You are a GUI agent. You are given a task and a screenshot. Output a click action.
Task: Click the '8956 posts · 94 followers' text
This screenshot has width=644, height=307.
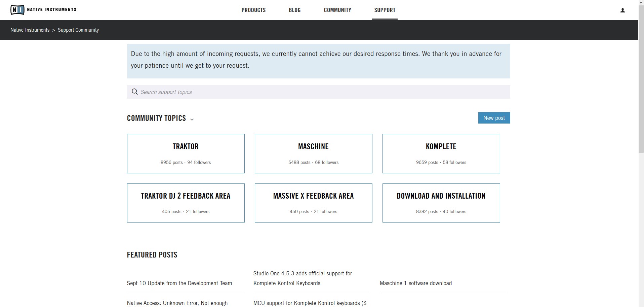(x=186, y=162)
